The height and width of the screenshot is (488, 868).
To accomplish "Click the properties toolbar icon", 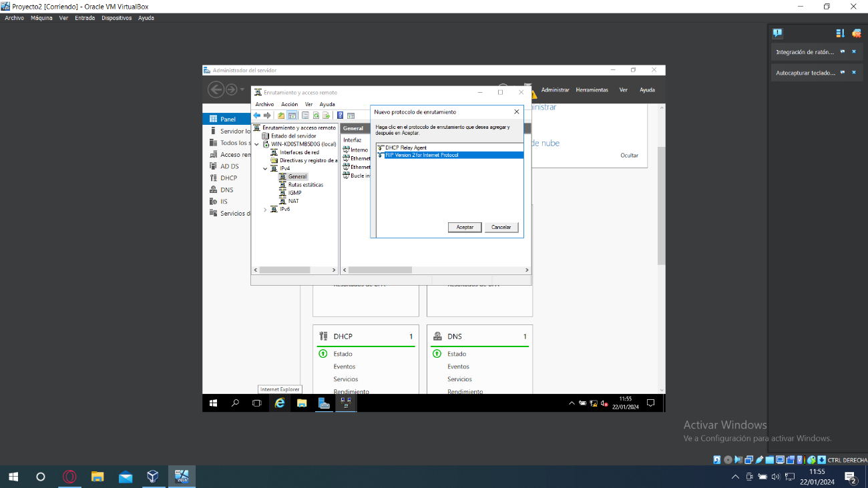I will pos(305,115).
